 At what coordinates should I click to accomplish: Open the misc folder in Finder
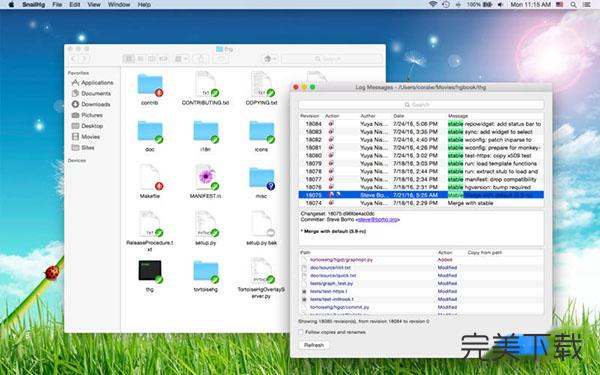point(261,179)
